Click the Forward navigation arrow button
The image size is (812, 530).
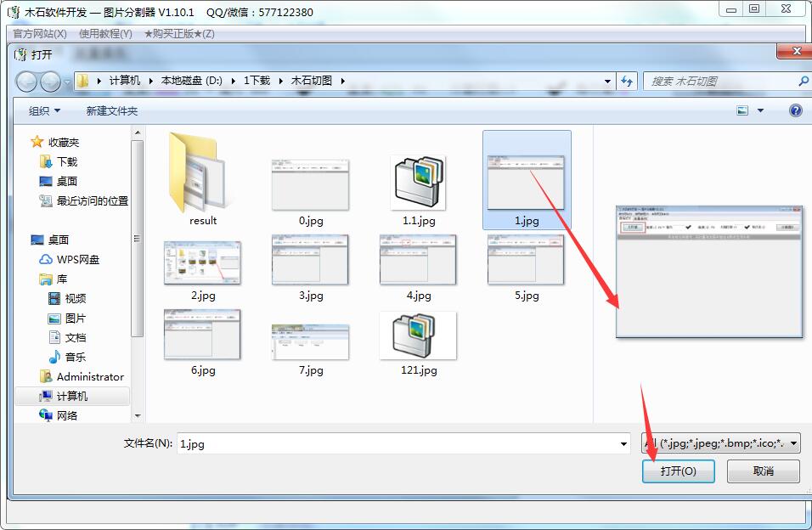coord(50,82)
